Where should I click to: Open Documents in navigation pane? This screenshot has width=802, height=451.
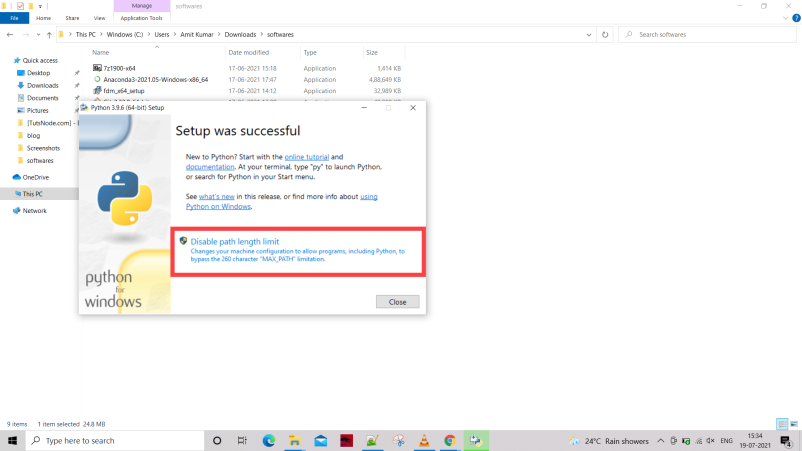pyautogui.click(x=42, y=98)
